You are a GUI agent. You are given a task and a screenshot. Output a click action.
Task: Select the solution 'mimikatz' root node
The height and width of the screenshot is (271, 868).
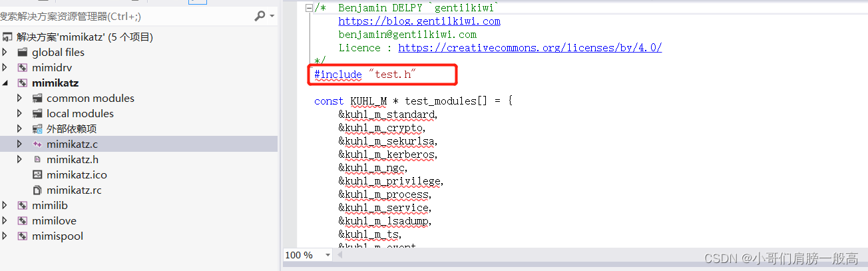coord(85,37)
